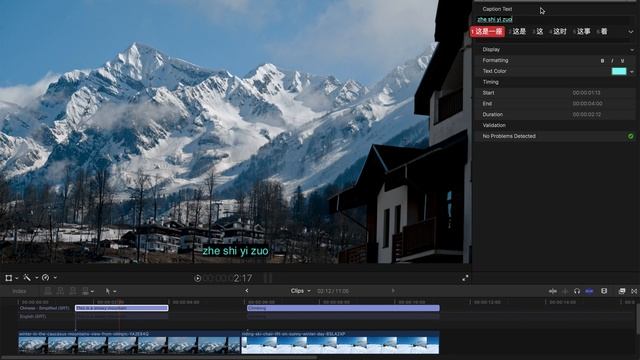Click the Start timecode value

(x=586, y=93)
